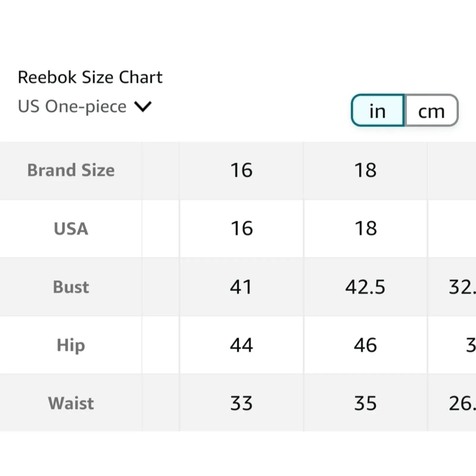This screenshot has width=476, height=476.
Task: Select brand size 18 cell
Action: coord(365,170)
